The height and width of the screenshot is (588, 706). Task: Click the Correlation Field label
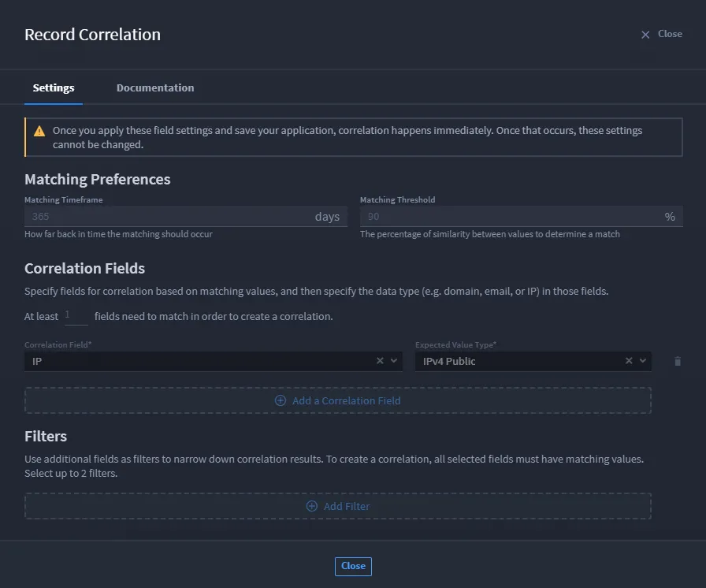pos(58,345)
